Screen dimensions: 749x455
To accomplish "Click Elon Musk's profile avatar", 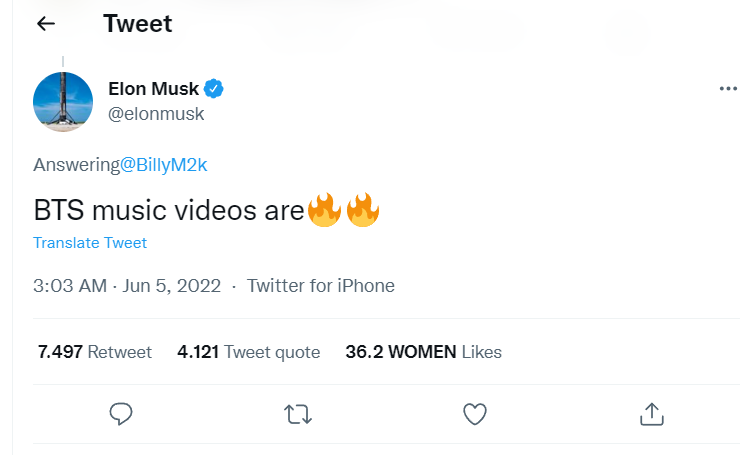I will click(x=63, y=100).
